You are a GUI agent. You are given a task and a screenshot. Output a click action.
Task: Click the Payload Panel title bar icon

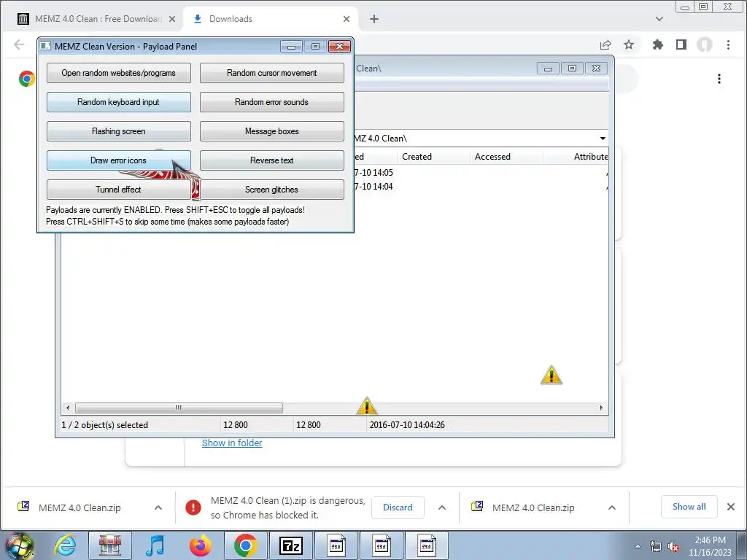(45, 46)
